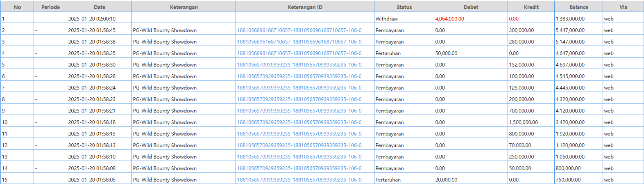The image size is (644, 184).
Task: Select the balance value 4,647,000.00
Action: coord(570,53)
